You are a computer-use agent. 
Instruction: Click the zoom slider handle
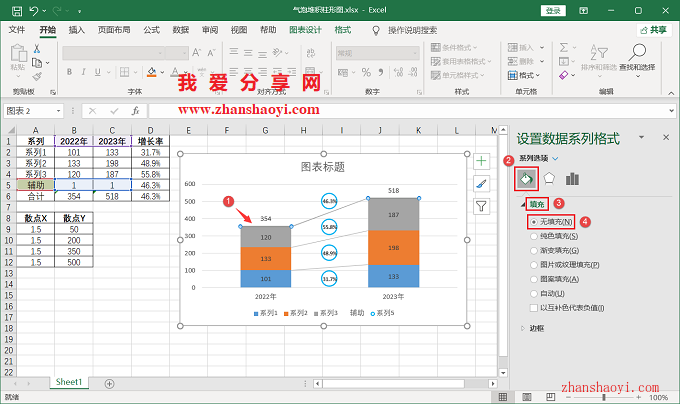click(604, 397)
